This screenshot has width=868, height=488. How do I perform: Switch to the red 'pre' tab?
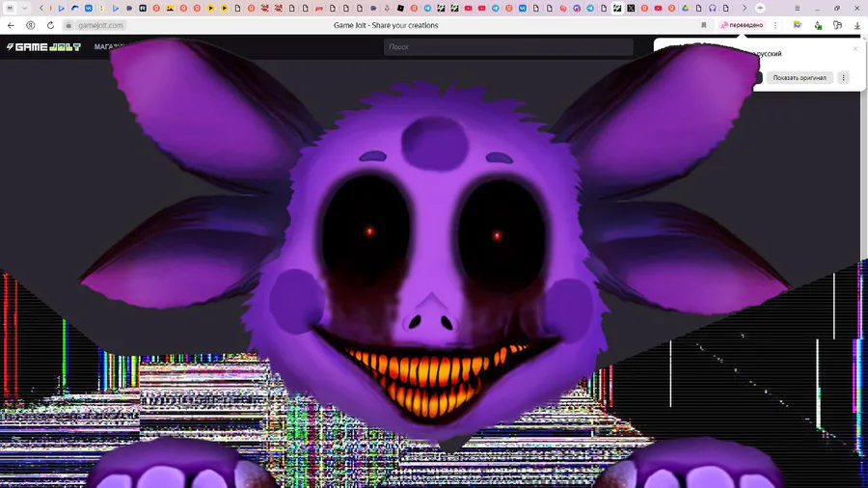point(319,9)
